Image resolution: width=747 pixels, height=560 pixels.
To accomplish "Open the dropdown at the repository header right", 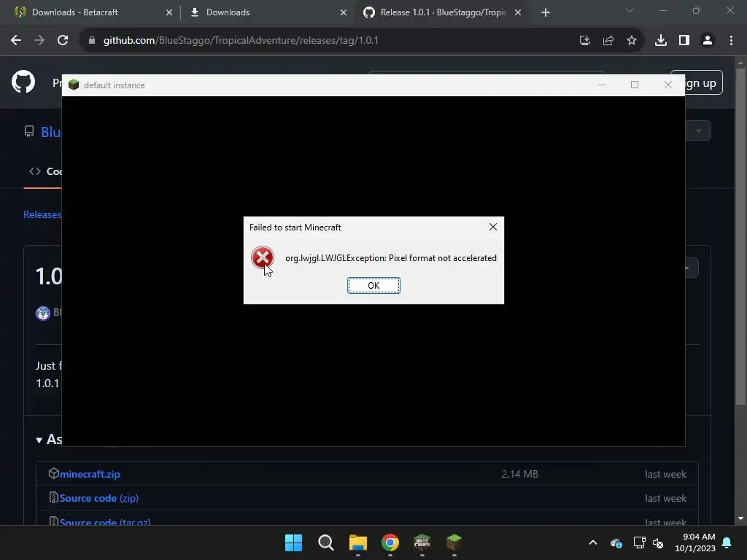I will pos(698,131).
